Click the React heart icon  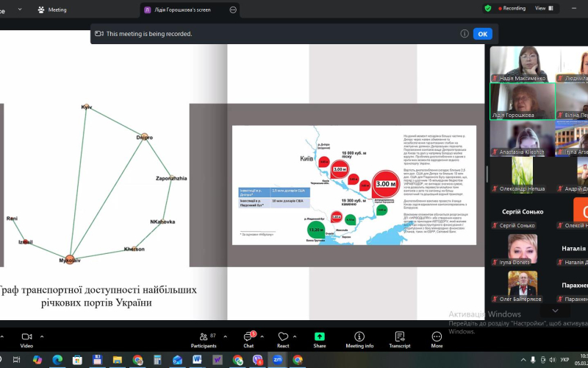[x=283, y=336]
